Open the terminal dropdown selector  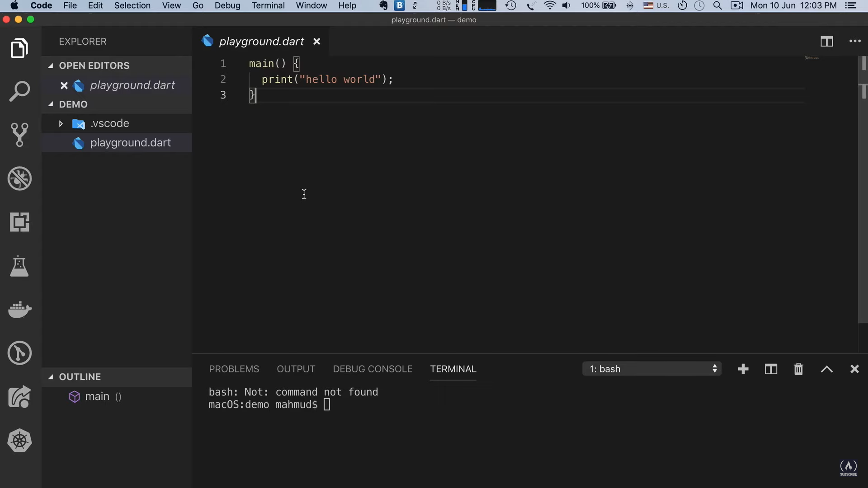click(x=651, y=369)
